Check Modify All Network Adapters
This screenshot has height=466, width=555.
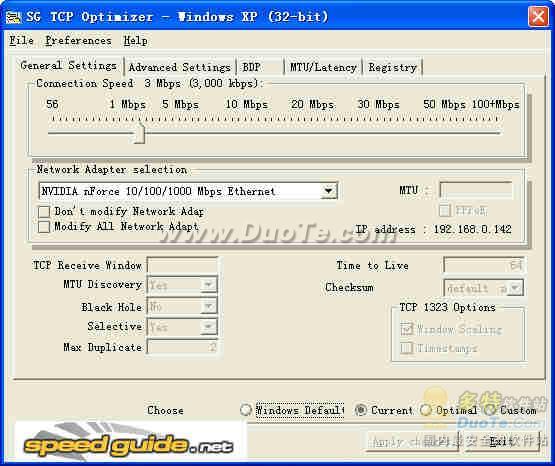pos(44,226)
